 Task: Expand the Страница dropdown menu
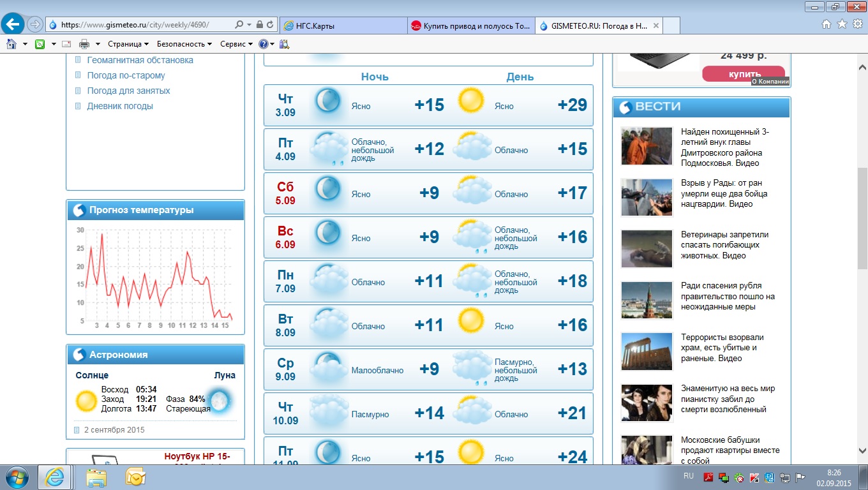[128, 44]
